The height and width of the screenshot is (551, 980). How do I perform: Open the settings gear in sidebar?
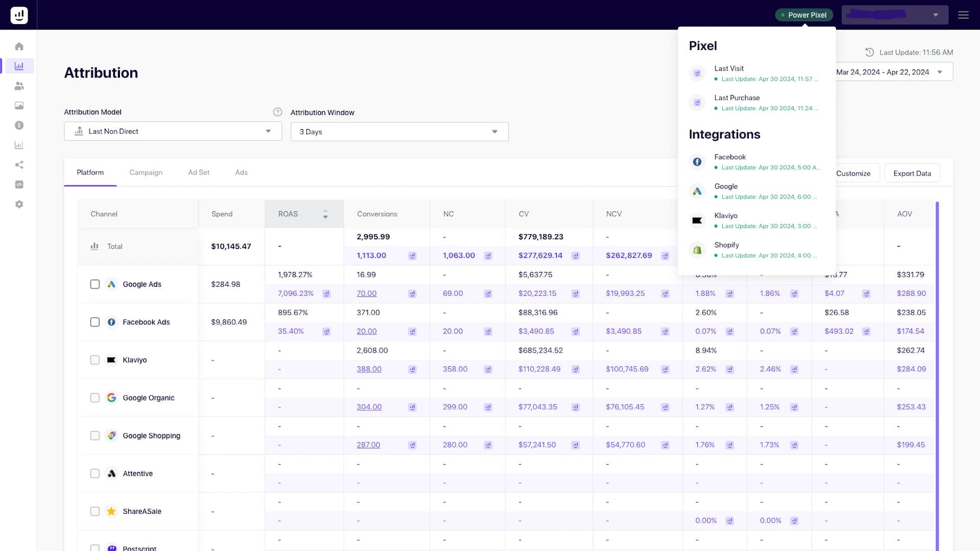pos(19,204)
